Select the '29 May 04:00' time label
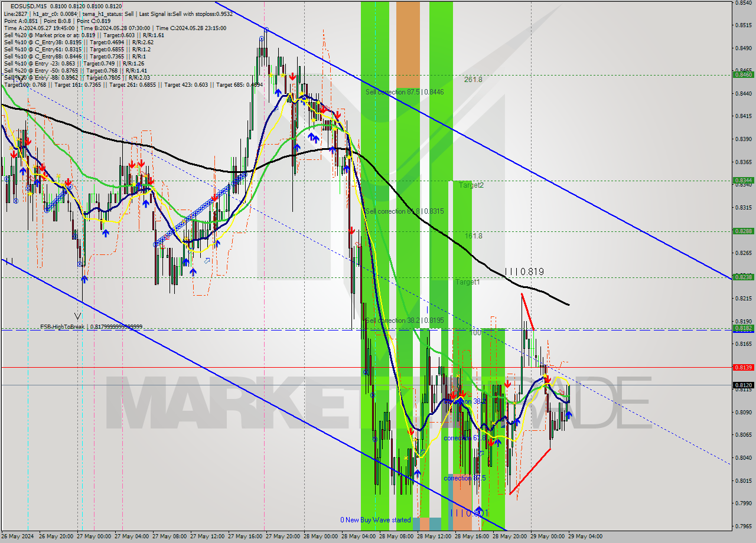 586,537
